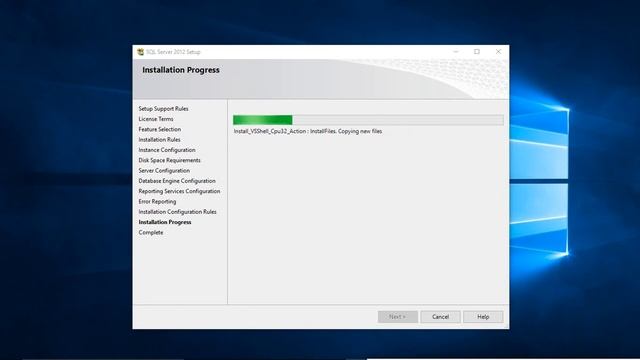Screen dimensions: 640x360
Task: Click the SQL Server setup title bar icon
Action: point(140,52)
